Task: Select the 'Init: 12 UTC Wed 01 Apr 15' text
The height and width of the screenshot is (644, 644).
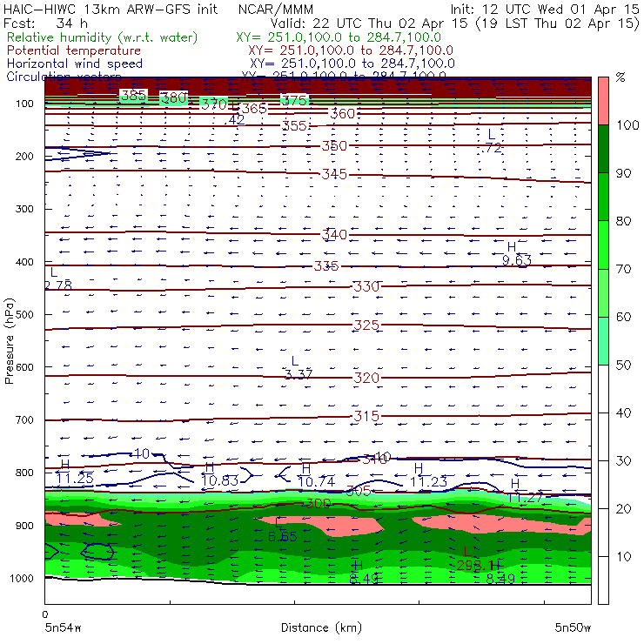Action: tap(545, 10)
